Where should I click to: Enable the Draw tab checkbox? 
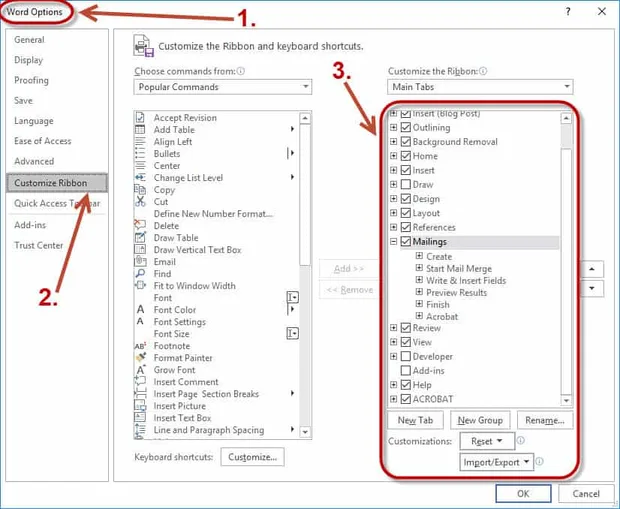pos(406,184)
